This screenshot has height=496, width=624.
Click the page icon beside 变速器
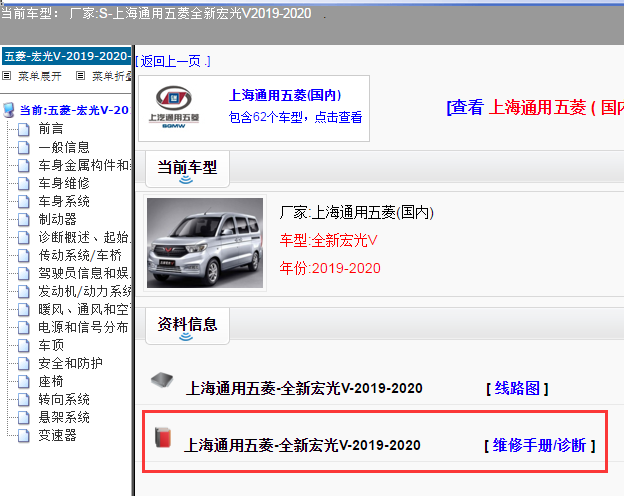pyautogui.click(x=23, y=436)
